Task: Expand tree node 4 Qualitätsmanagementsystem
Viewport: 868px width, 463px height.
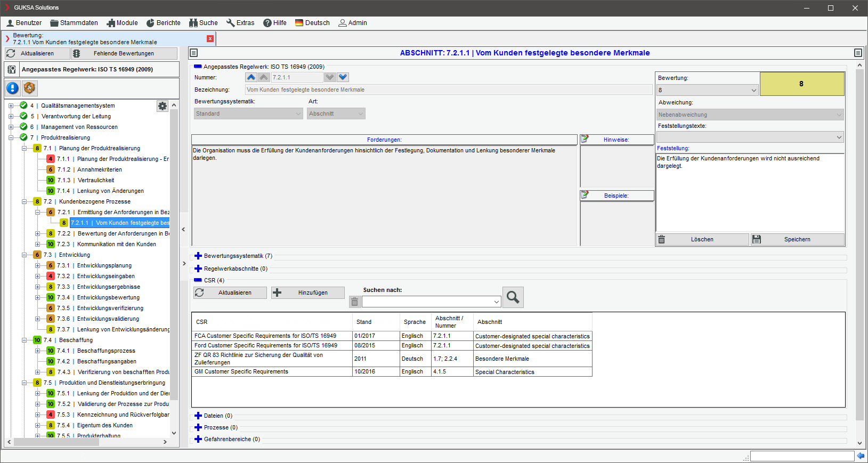Action: point(11,105)
